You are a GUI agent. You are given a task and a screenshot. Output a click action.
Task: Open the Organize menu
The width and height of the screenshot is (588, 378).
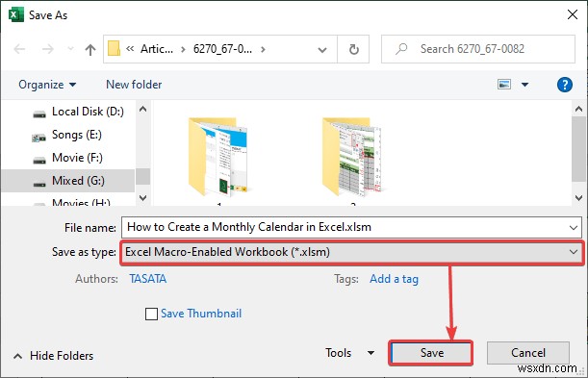[x=47, y=85]
